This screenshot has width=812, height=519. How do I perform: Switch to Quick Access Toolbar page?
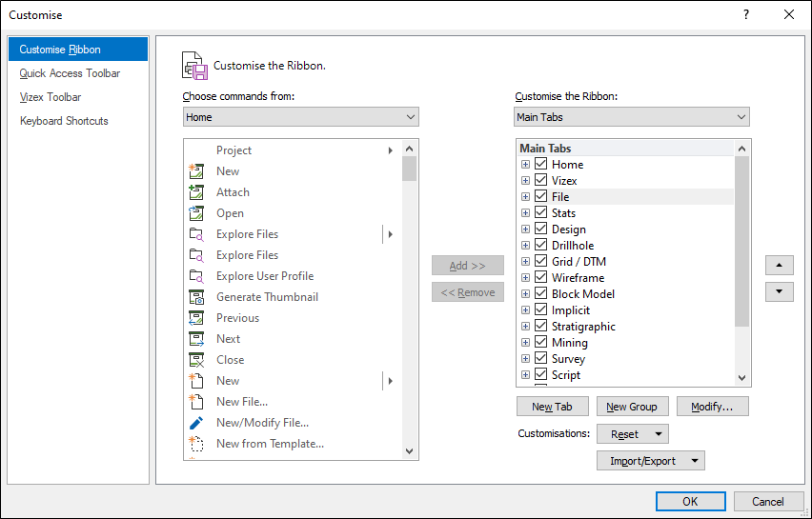tap(70, 73)
